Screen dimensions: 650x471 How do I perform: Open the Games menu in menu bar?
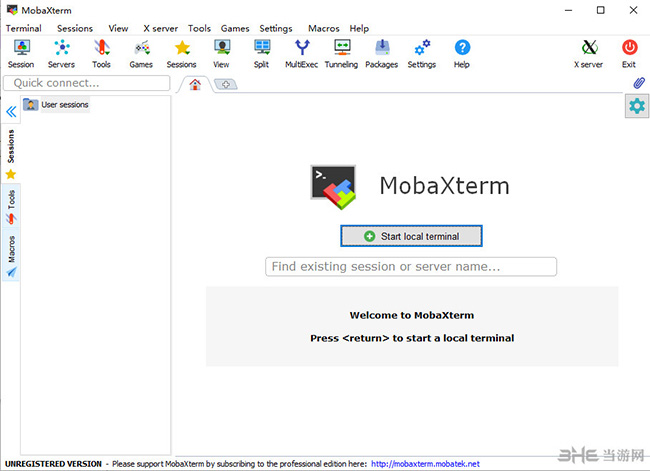(x=235, y=28)
